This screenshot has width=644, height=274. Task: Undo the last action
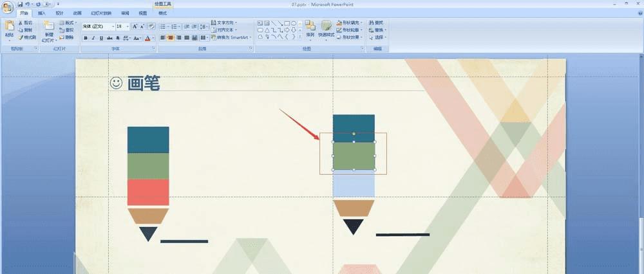coord(27,4)
